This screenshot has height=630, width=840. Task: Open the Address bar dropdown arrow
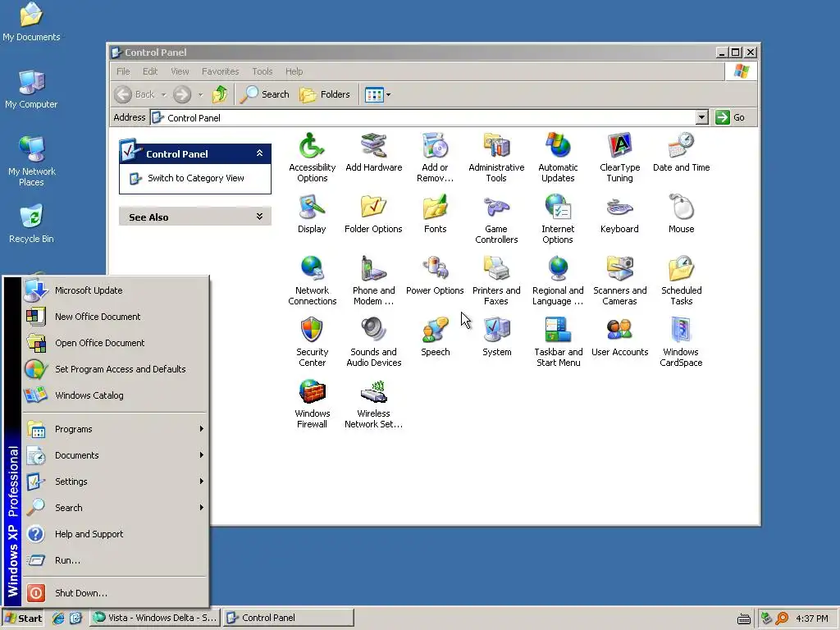coord(702,117)
